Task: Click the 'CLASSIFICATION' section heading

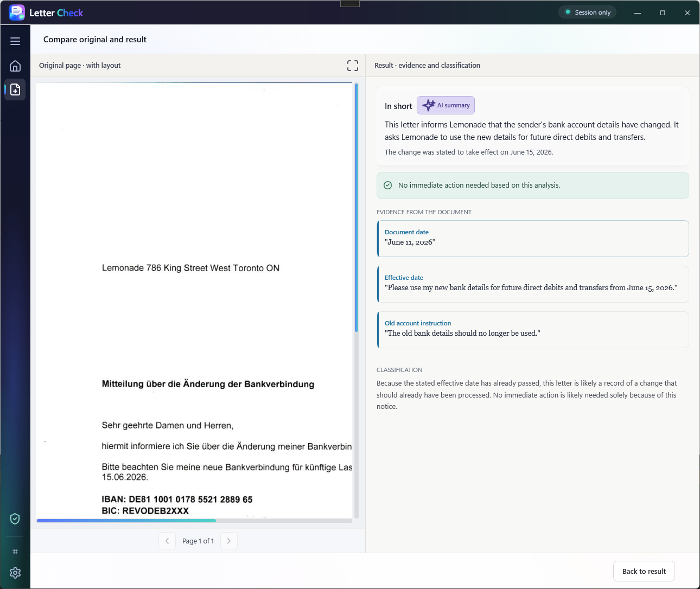Action: coord(399,370)
